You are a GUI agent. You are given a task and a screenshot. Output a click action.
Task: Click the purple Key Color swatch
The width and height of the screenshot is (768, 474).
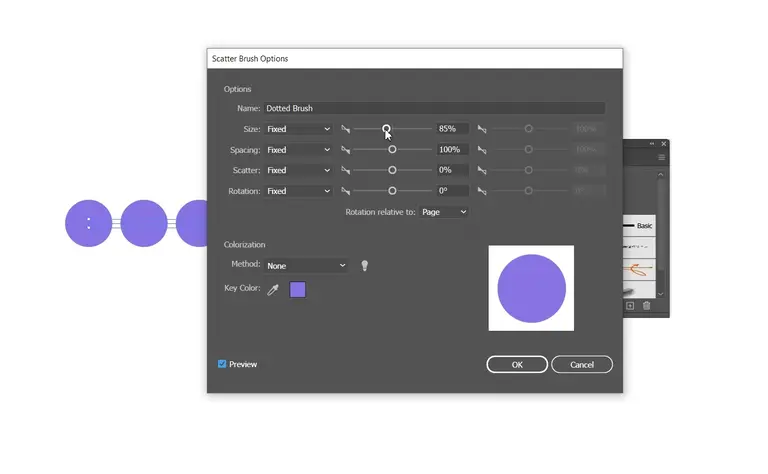(297, 289)
